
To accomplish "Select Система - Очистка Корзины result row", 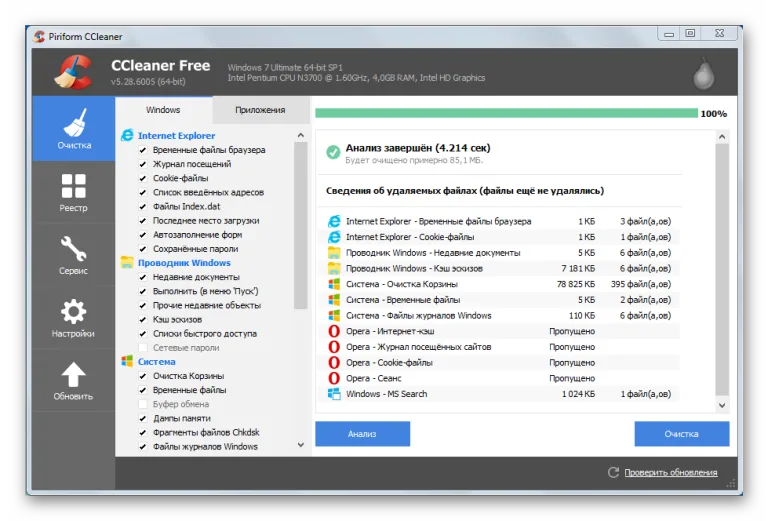I will point(500,284).
